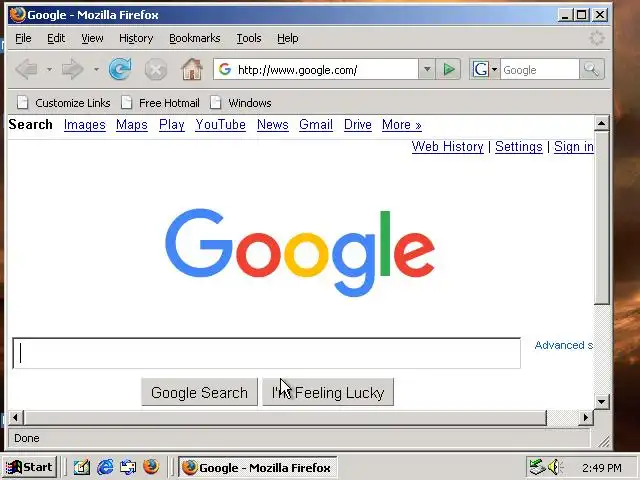Image resolution: width=640 pixels, height=480 pixels.
Task: Open the Forward history dropdown arrow
Action: tap(96, 69)
